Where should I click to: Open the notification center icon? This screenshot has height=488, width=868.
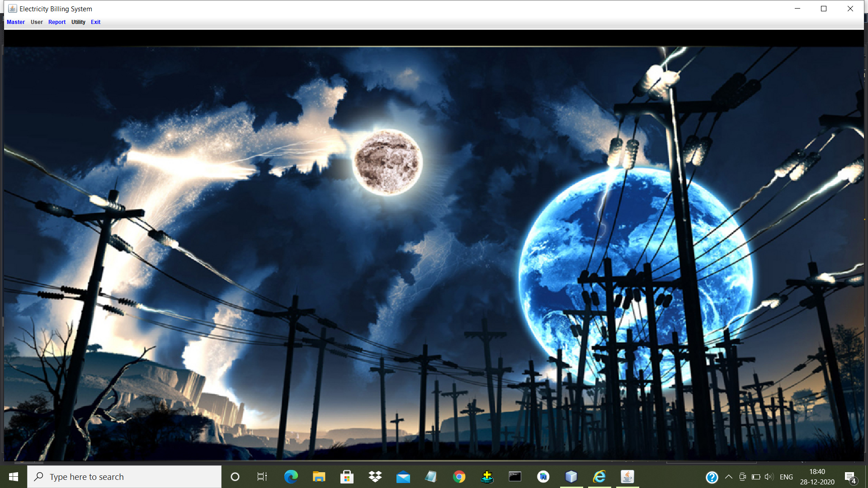coord(850,477)
